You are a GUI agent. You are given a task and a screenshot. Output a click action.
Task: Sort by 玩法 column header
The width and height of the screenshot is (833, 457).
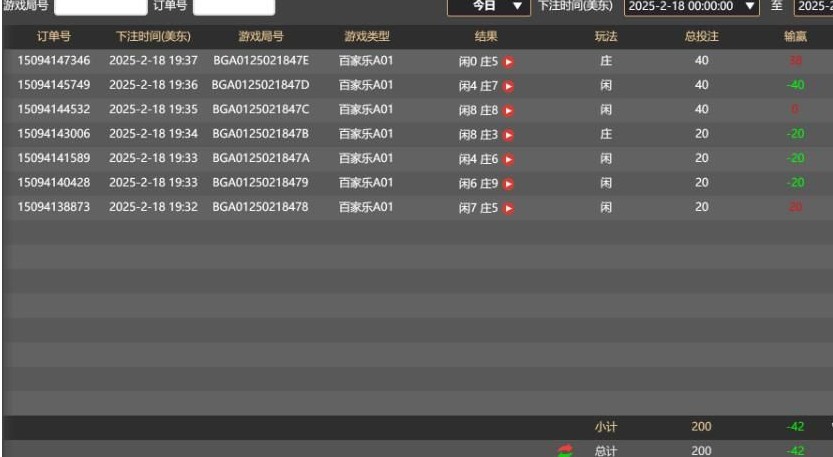pyautogui.click(x=606, y=36)
